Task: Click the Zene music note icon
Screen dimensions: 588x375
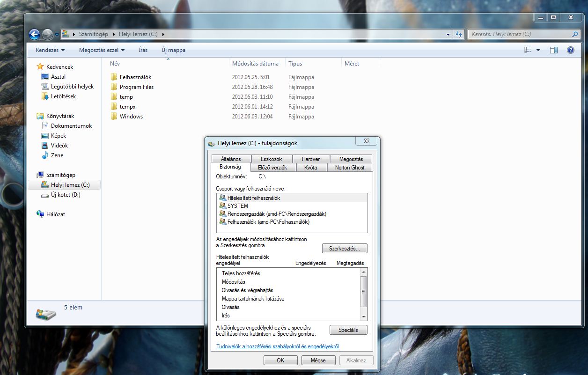Action: point(45,155)
